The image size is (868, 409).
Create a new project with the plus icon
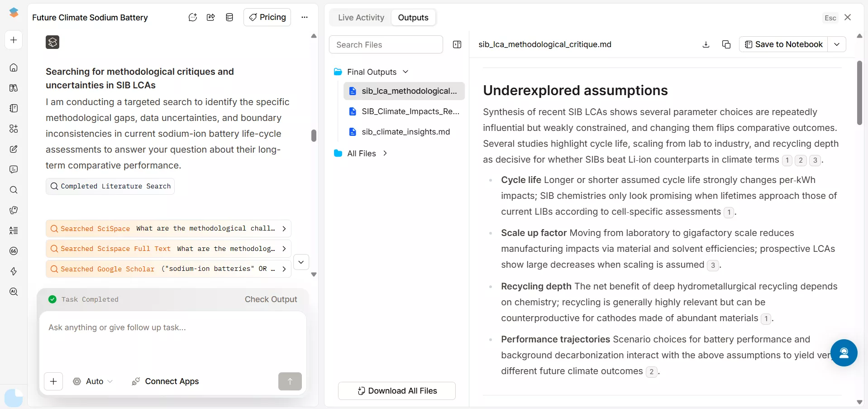pyautogui.click(x=14, y=40)
